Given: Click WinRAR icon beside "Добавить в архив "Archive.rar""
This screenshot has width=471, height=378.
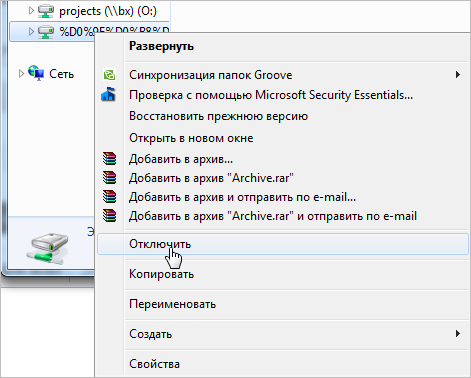Looking at the screenshot, I should click(x=109, y=178).
